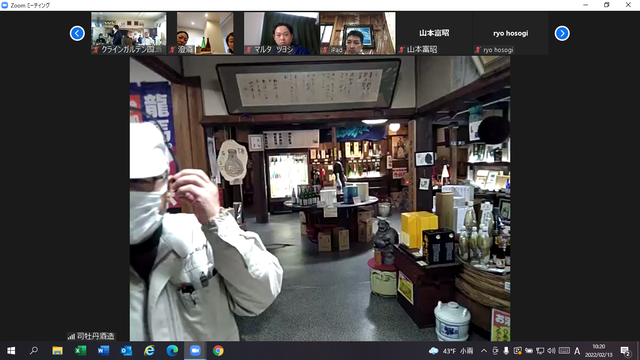
Task: Open Windows search from the taskbar
Action: click(x=34, y=351)
